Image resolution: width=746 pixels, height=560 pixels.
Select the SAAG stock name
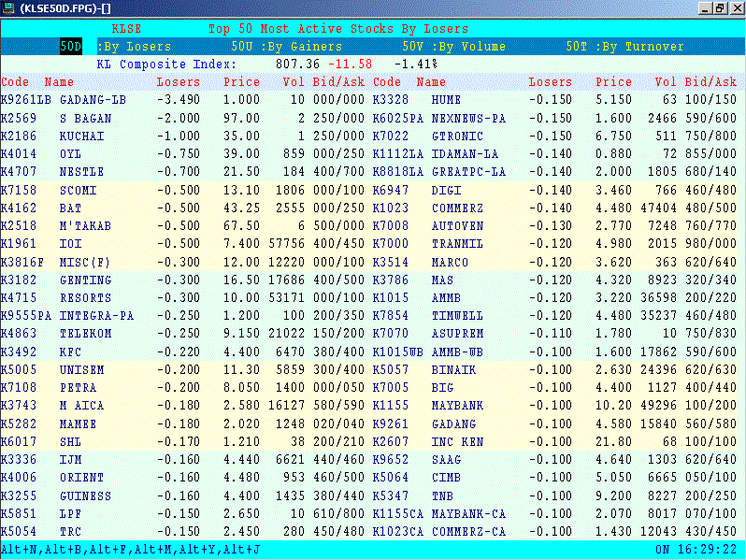(x=446, y=460)
